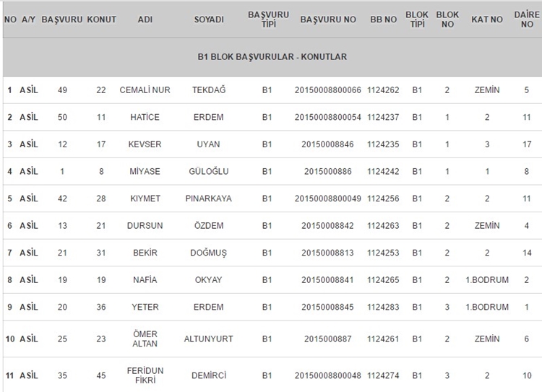Click the surname GÜLOĞLU
This screenshot has width=542, height=392.
(208, 171)
